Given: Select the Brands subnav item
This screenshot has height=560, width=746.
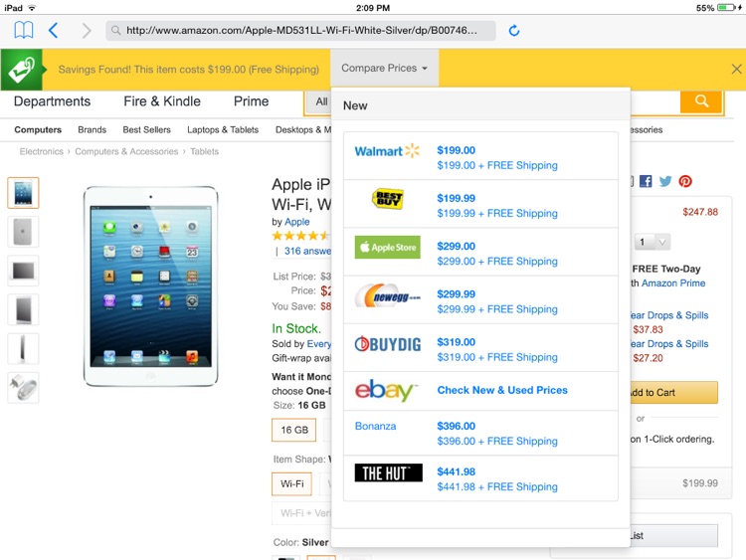Looking at the screenshot, I should pos(92,130).
